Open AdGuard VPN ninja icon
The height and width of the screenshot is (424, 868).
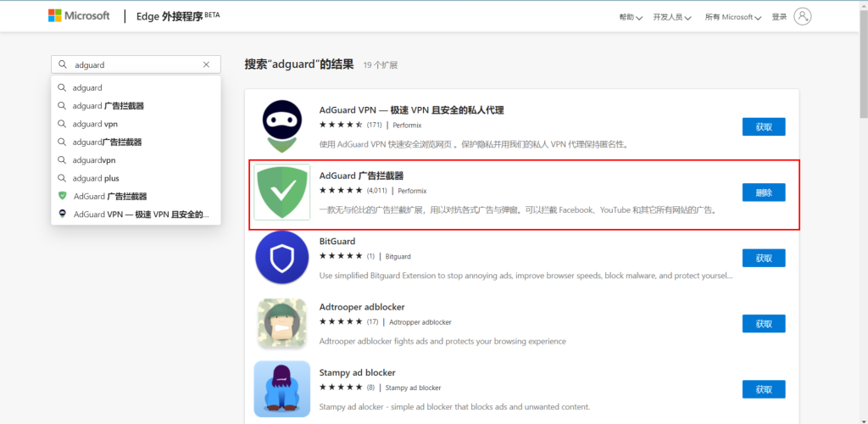tap(282, 126)
